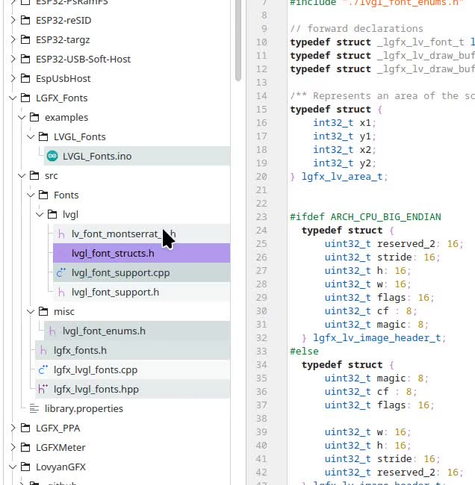
Task: Open LVGL_Fonts.ino sketch file
Action: 137,156
